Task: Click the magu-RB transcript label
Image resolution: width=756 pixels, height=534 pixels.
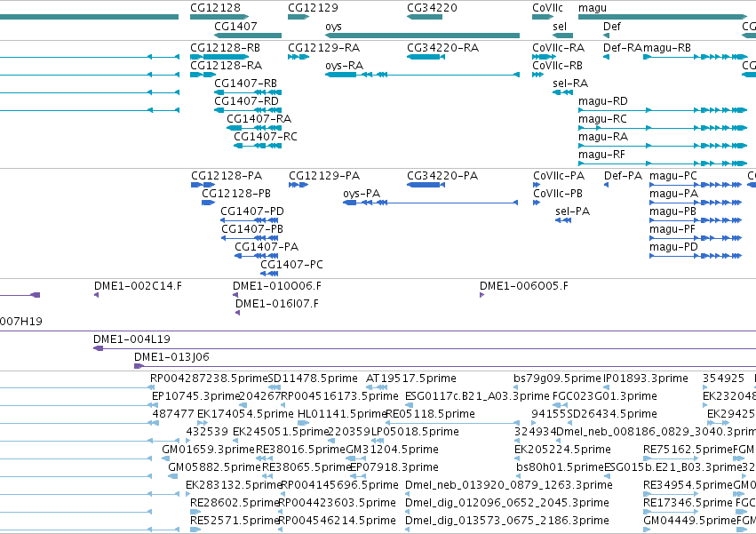Action: click(x=667, y=48)
